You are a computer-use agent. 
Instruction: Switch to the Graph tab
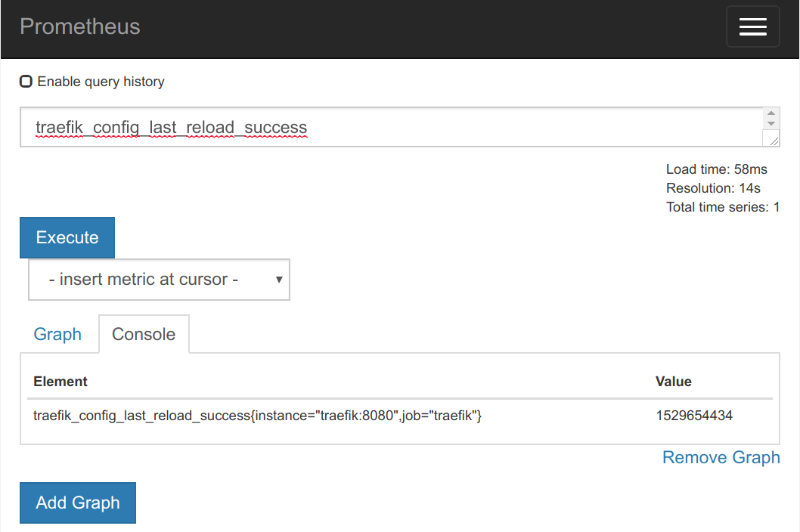(x=58, y=333)
